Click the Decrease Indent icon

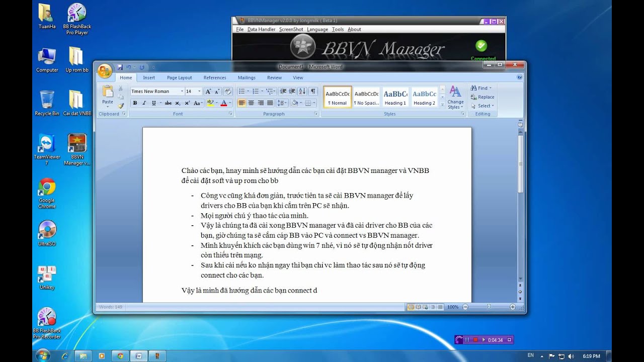coord(283,91)
